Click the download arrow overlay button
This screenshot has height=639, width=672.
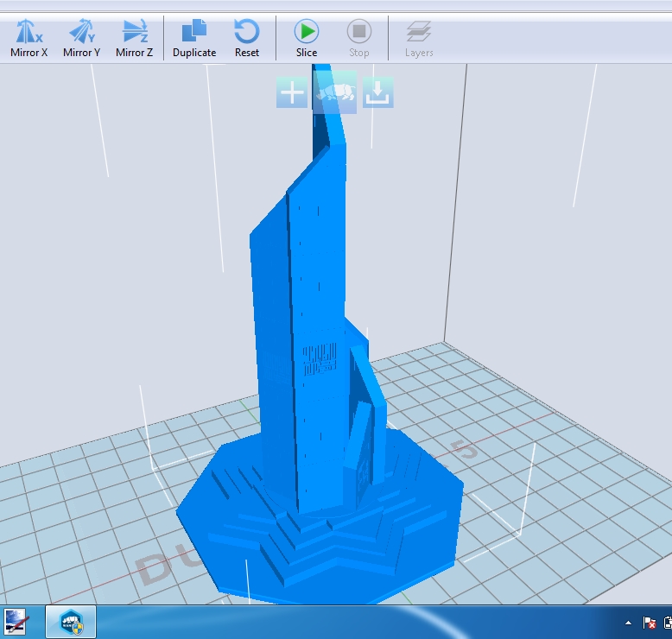pyautogui.click(x=377, y=92)
